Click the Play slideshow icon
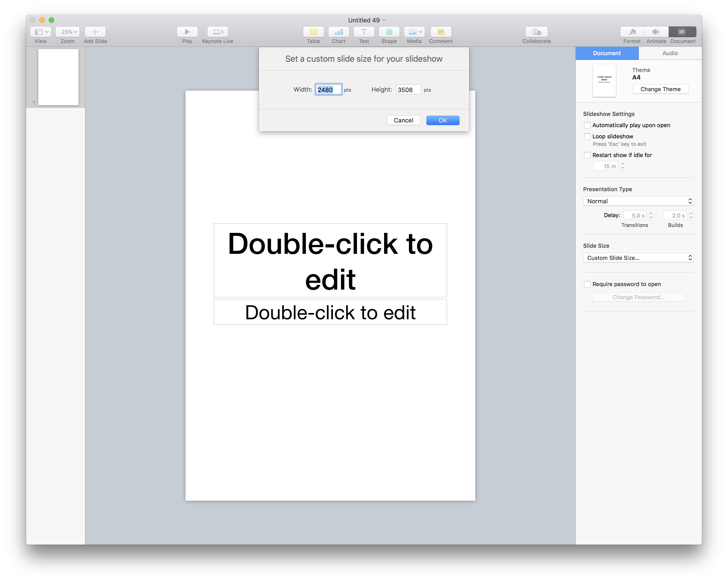 pos(187,32)
